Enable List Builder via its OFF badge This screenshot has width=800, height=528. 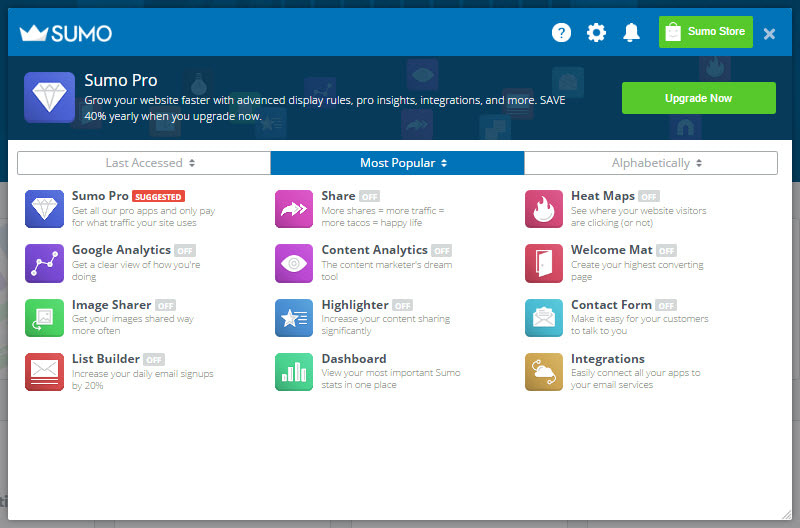click(x=153, y=359)
